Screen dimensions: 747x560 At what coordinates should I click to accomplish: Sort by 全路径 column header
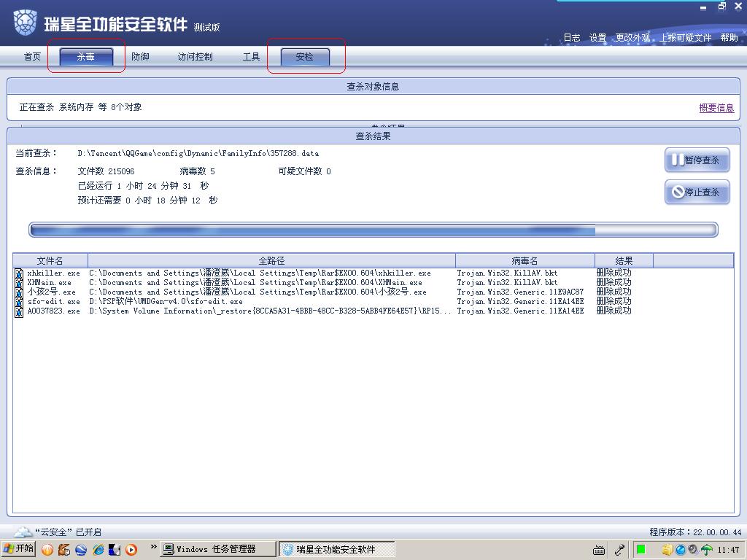pos(271,260)
